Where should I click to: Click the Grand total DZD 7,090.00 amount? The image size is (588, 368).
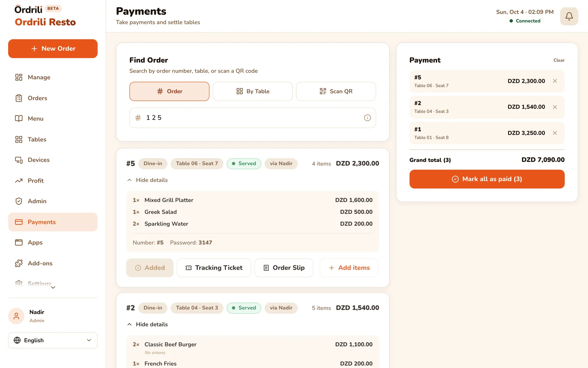pos(543,160)
